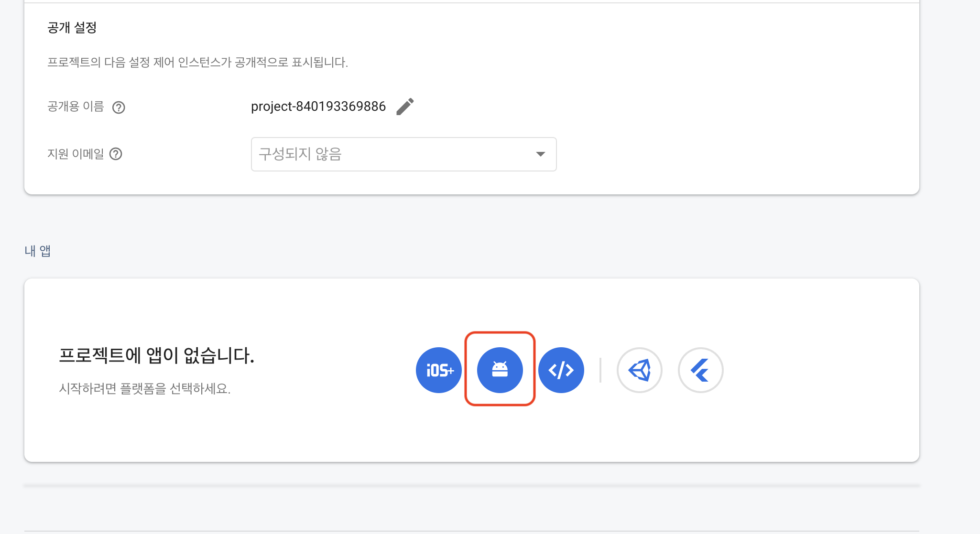This screenshot has width=980, height=534.
Task: Edit public name with pencil icon
Action: pos(405,107)
